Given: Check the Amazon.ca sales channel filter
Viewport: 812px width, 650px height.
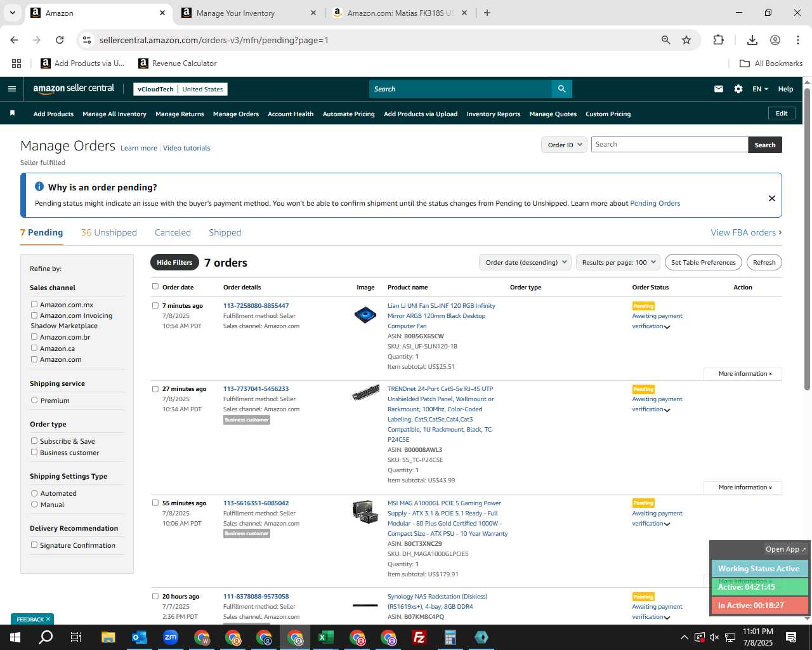Looking at the screenshot, I should [x=34, y=348].
